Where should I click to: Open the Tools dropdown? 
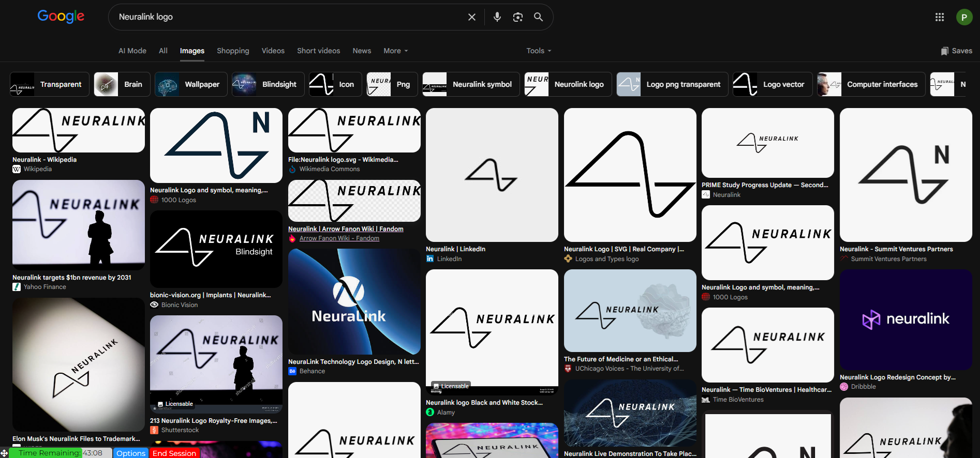point(539,51)
